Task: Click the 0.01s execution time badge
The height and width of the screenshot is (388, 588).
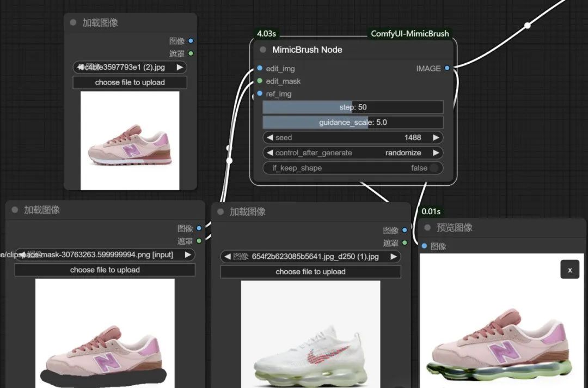Action: coord(431,211)
